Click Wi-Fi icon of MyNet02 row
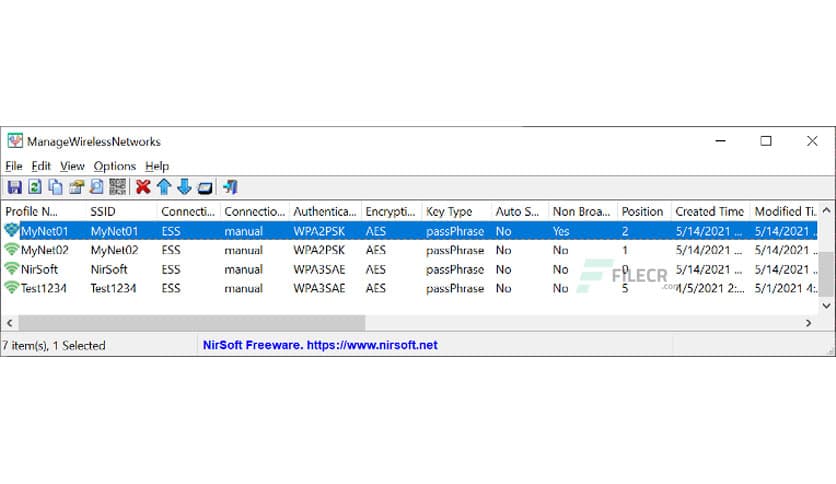This screenshot has height=484, width=836. pos(11,249)
